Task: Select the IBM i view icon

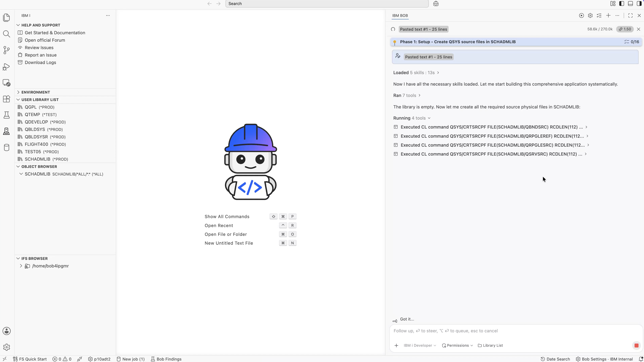Action: (7, 131)
